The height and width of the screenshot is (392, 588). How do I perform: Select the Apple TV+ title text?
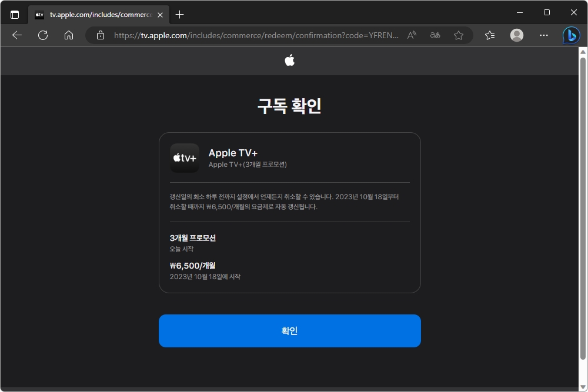click(233, 153)
